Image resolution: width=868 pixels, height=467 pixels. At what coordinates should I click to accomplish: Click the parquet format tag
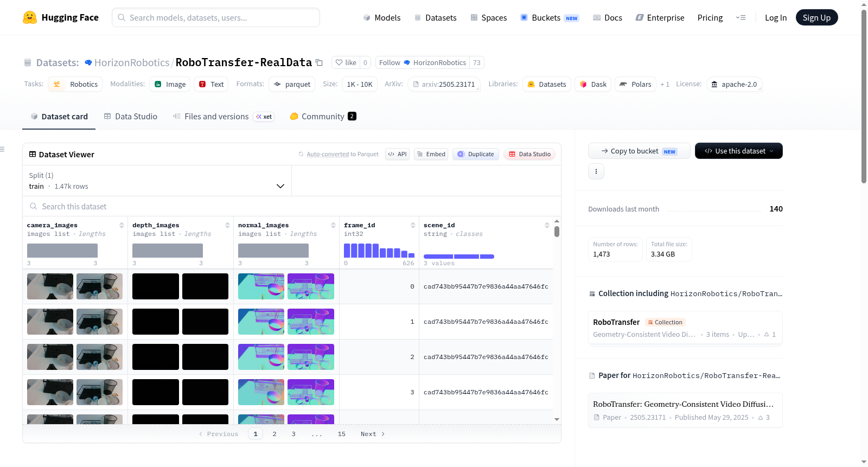click(292, 84)
